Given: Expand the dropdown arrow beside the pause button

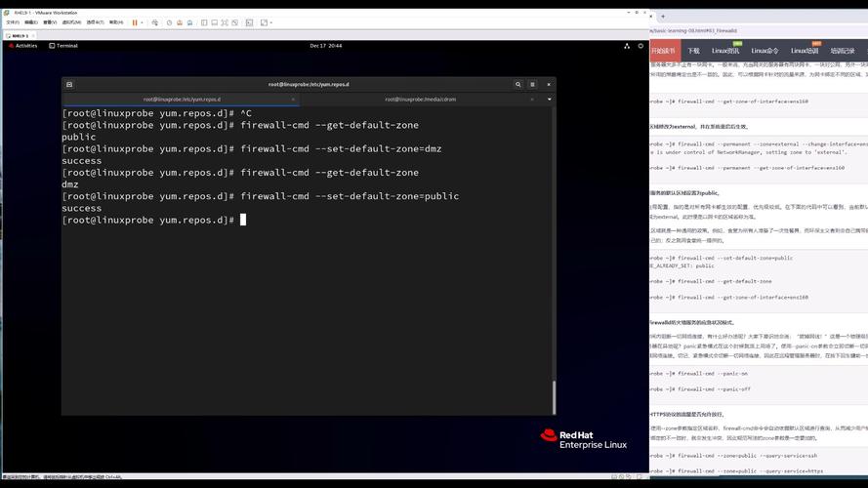Looking at the screenshot, I should click(x=144, y=22).
